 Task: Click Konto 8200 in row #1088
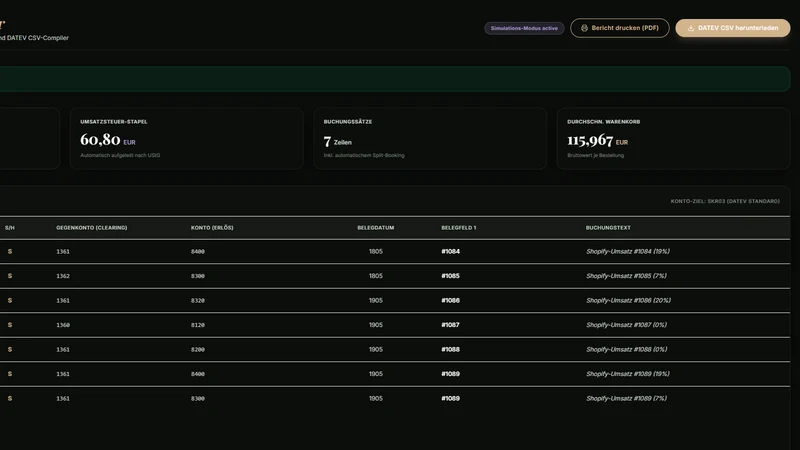tap(198, 349)
